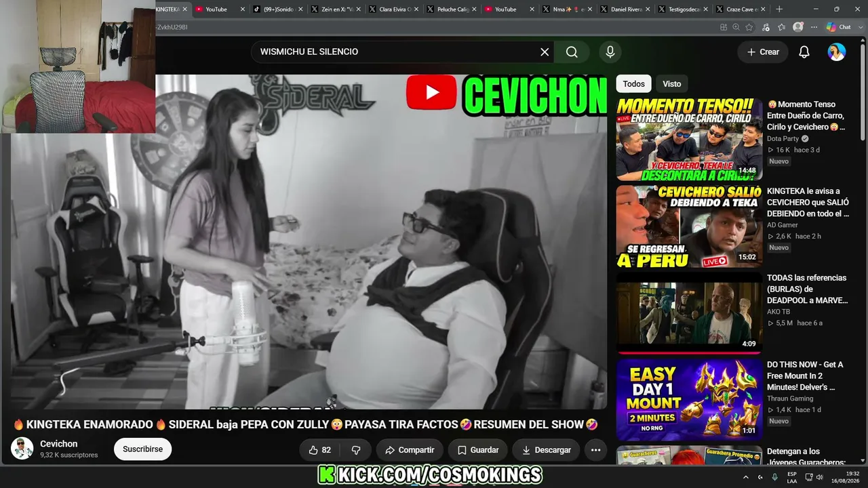Dislike the Cevichon video
This screenshot has height=488, width=868.
(356, 450)
